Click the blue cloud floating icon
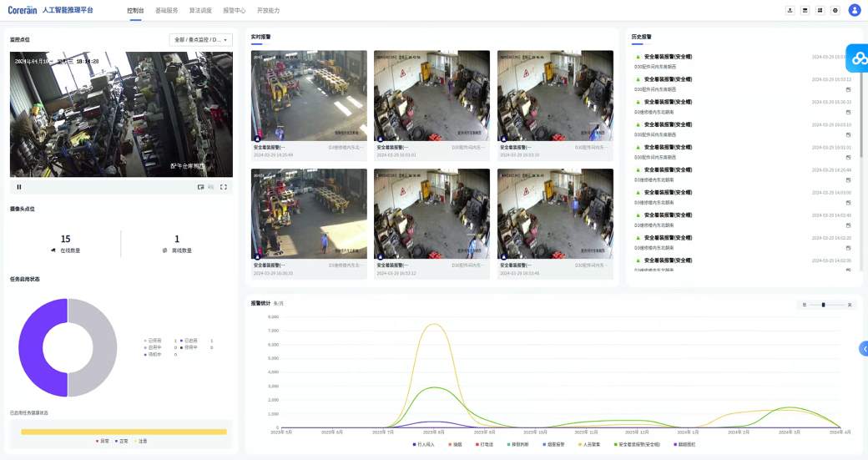Image resolution: width=868 pixels, height=460 pixels. [858, 58]
